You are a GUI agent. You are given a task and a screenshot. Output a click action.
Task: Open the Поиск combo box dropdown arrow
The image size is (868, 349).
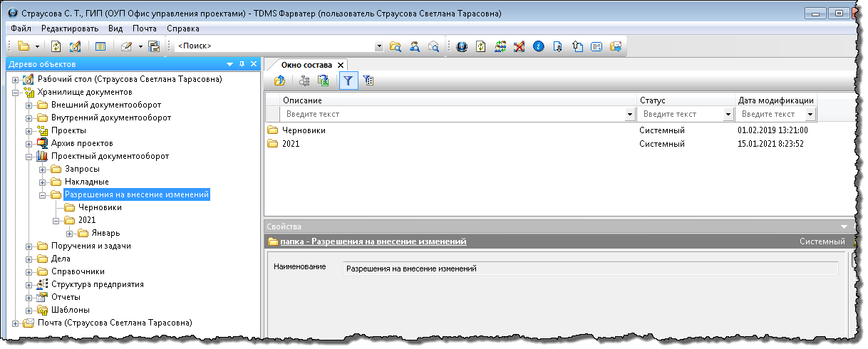379,46
